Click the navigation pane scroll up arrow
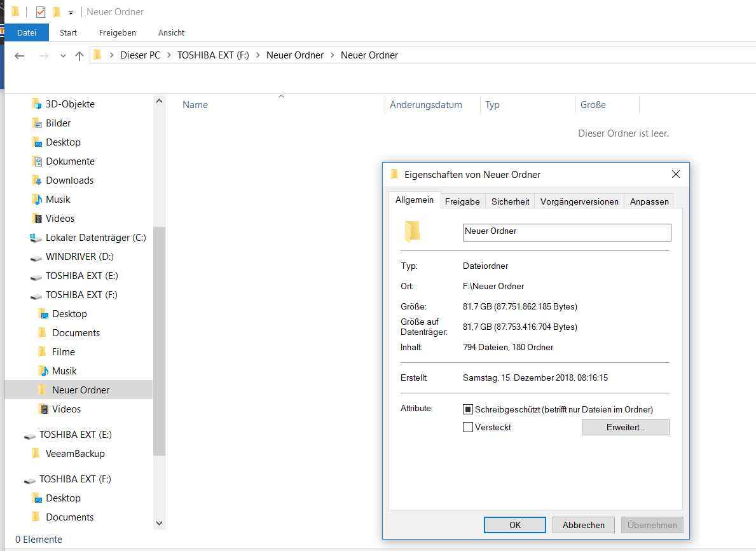Image resolution: width=756 pixels, height=551 pixels. tap(159, 101)
